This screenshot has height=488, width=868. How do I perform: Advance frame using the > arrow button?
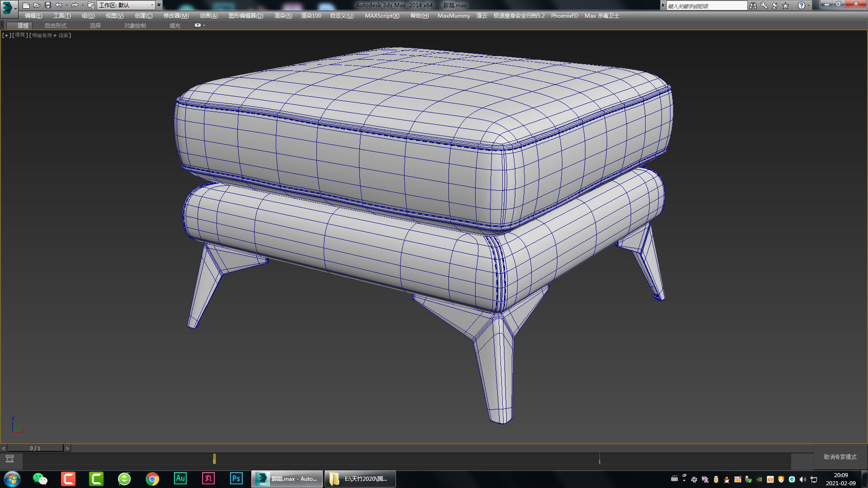(68, 448)
